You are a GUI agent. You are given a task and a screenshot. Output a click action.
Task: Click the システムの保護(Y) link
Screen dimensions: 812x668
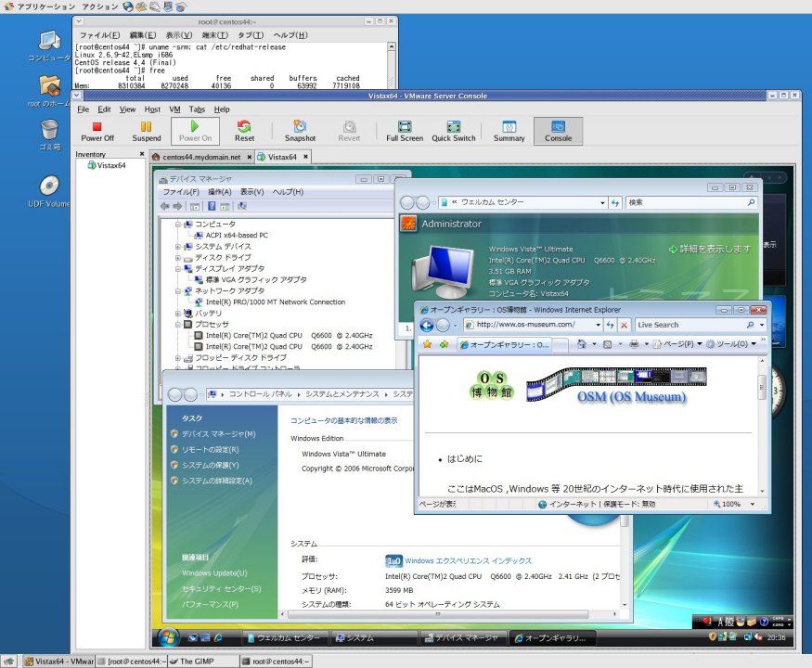(210, 465)
